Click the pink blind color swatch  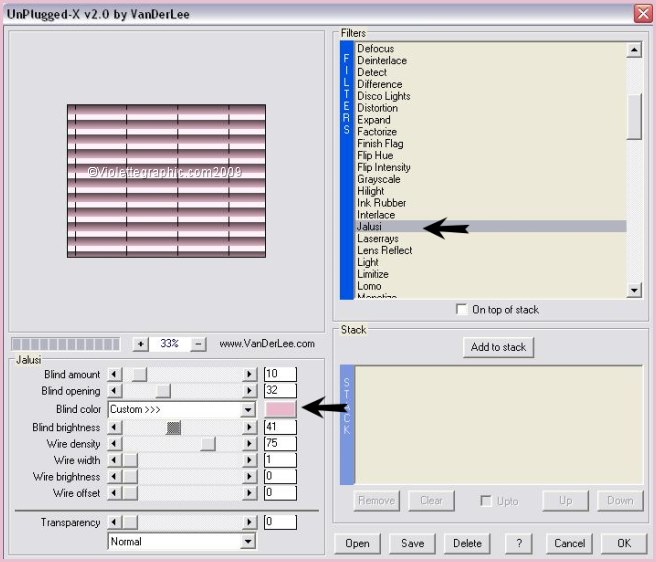(280, 410)
